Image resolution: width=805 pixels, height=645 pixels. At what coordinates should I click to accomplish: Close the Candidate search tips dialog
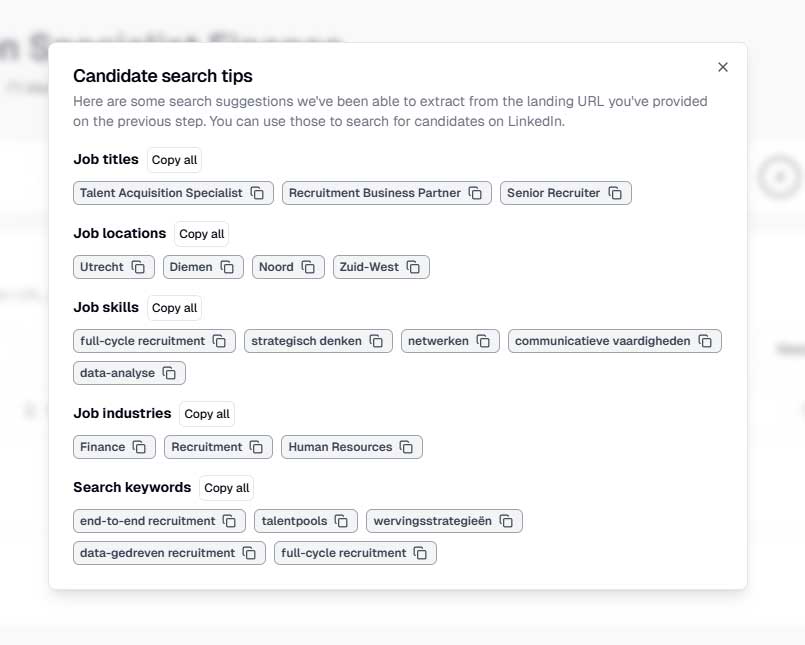(723, 67)
